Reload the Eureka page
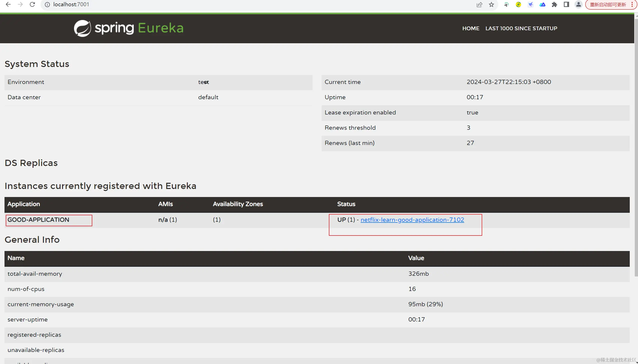 point(32,4)
